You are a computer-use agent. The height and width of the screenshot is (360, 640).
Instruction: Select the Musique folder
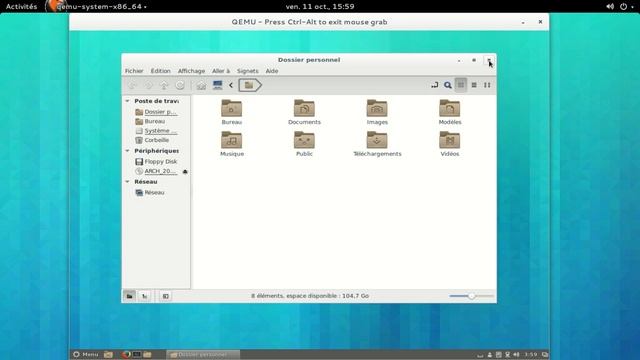click(231, 144)
